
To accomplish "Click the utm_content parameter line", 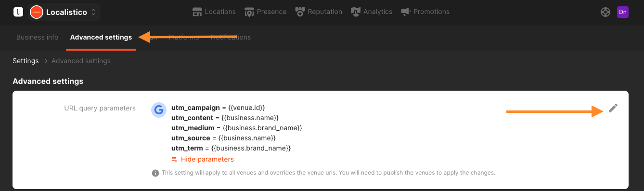I will tap(225, 118).
